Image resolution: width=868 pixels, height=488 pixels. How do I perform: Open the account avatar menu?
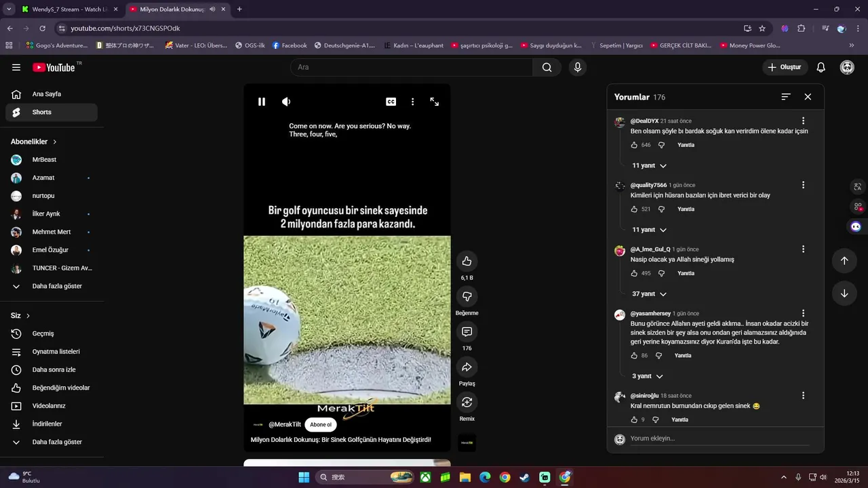click(x=847, y=67)
